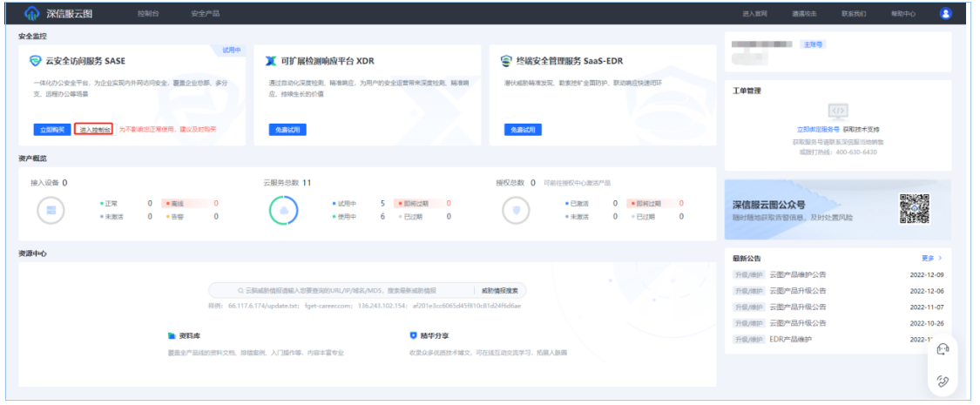Click the 深信服云图 cloud logo icon

[32, 14]
